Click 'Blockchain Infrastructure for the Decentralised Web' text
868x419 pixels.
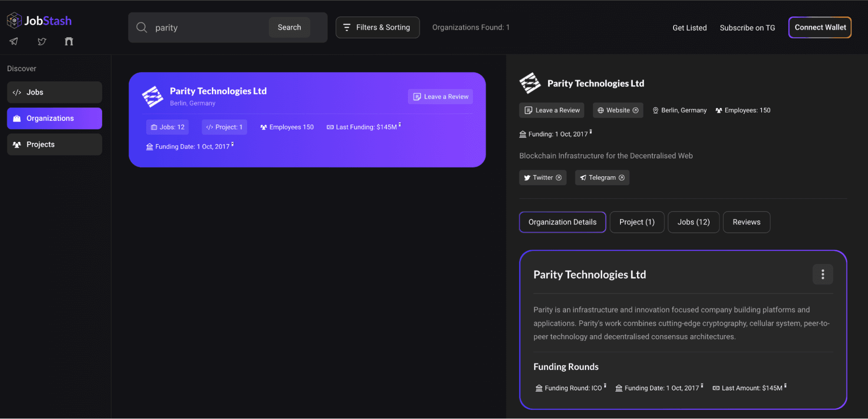[x=606, y=155]
